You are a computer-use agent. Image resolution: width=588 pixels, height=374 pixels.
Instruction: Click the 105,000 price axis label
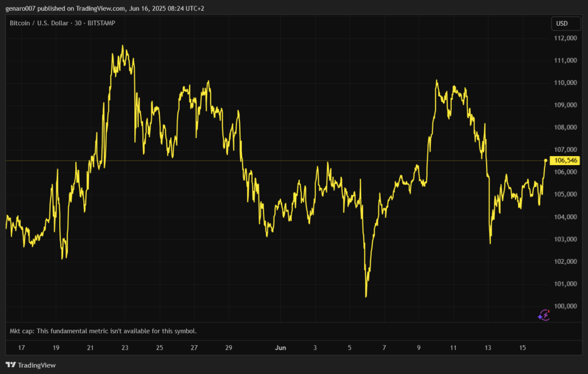pyautogui.click(x=563, y=194)
